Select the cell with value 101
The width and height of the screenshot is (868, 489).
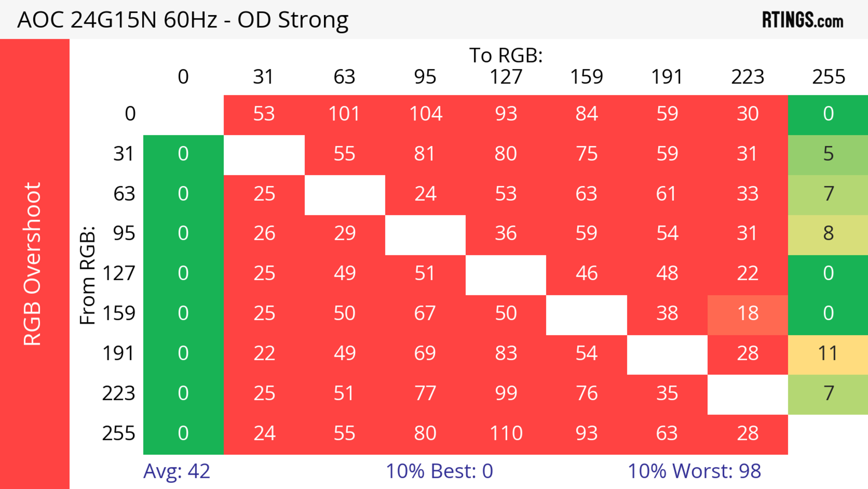pos(344,114)
